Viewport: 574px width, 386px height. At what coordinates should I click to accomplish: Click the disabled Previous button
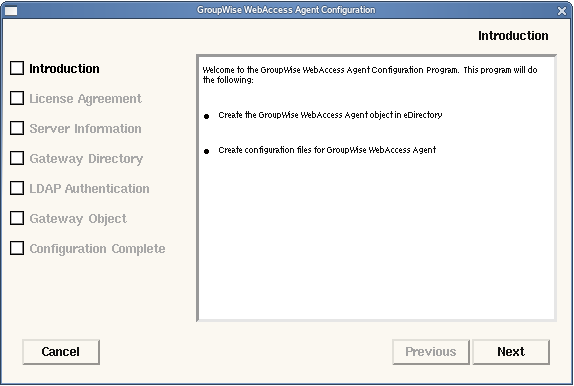pyautogui.click(x=430, y=352)
